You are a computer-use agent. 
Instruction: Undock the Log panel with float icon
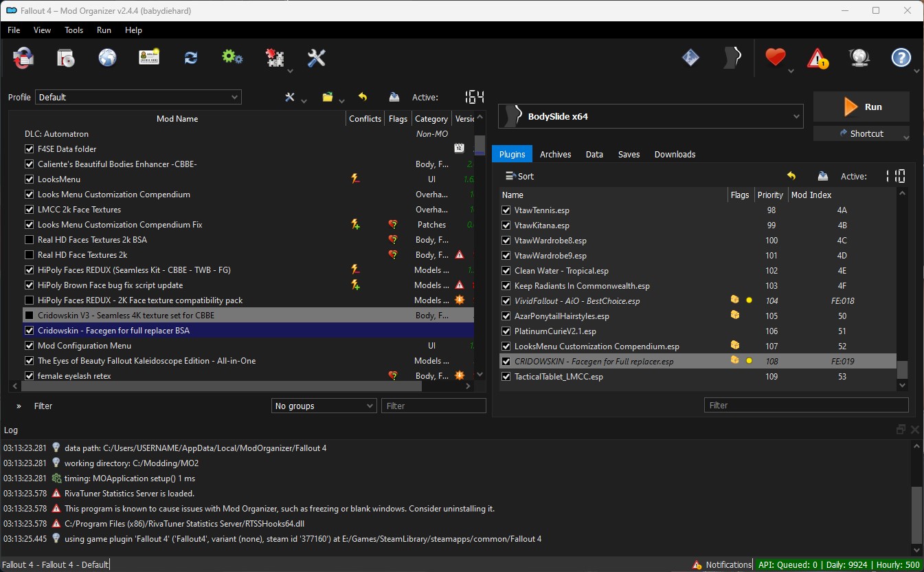901,430
